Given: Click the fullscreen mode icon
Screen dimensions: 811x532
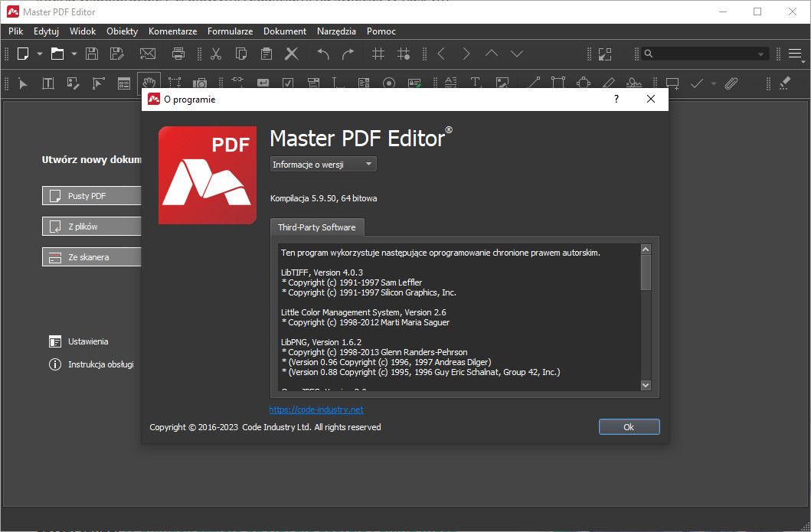Looking at the screenshot, I should 605,54.
